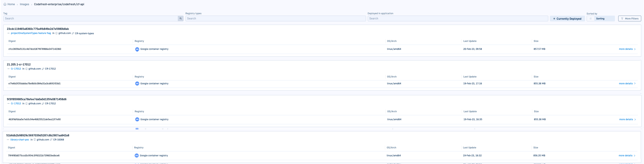This screenshot has height=164, width=644.
Task: Open the Deployed in application dropdown
Action: [458, 19]
